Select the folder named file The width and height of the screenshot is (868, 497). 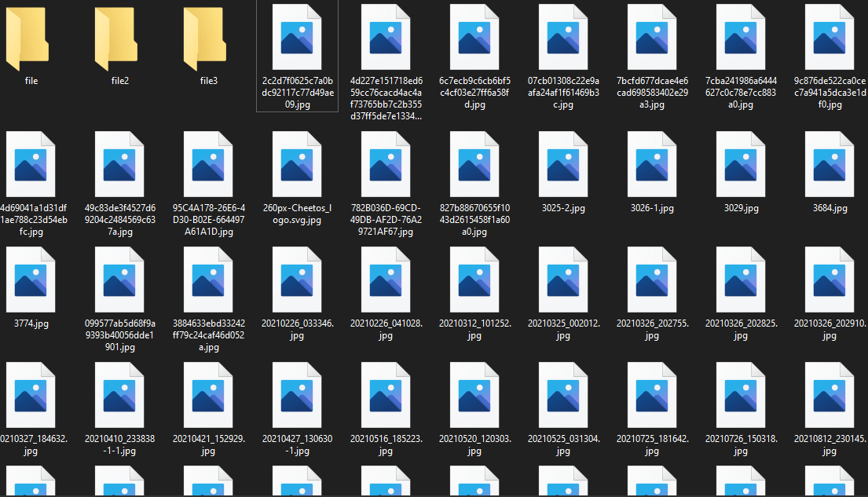pyautogui.click(x=27, y=38)
